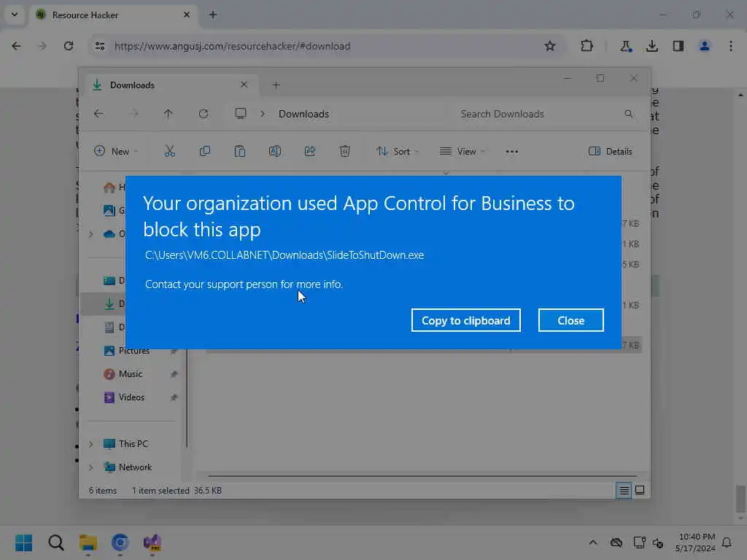Click Paste icon in Explorer toolbar
Screen dimensions: 747x560
[x=239, y=152]
